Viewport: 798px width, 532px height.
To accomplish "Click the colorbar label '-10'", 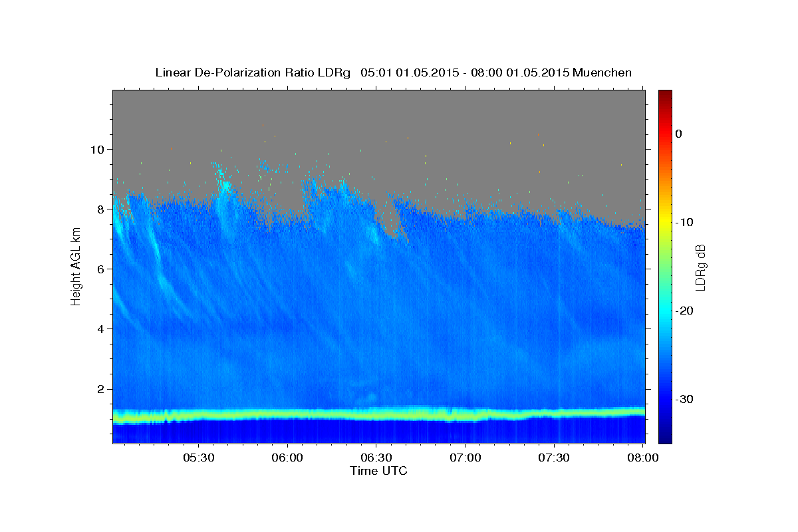I will (686, 222).
